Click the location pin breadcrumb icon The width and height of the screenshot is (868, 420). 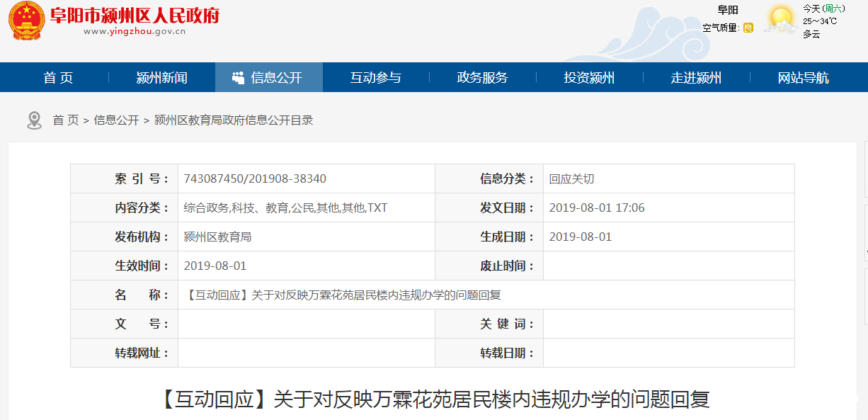click(x=34, y=120)
